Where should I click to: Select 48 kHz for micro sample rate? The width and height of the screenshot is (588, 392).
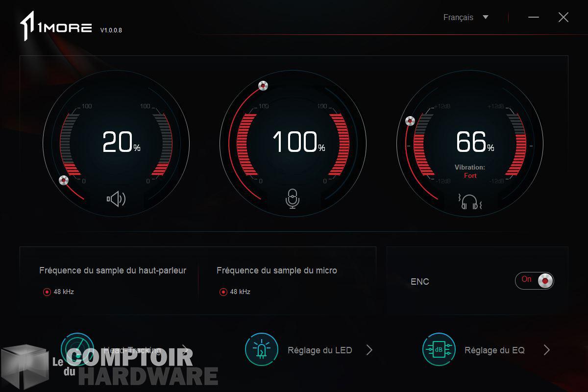pyautogui.click(x=223, y=292)
